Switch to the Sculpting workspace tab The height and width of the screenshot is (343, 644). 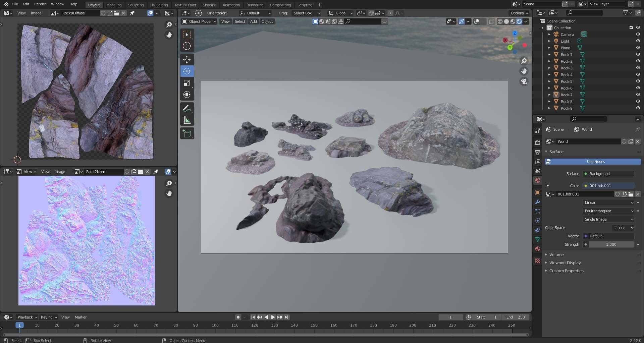136,5
